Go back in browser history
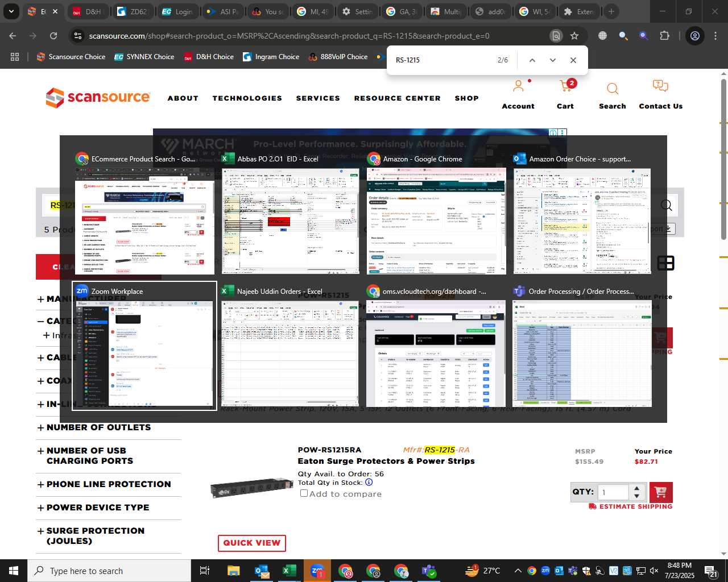 [13, 36]
